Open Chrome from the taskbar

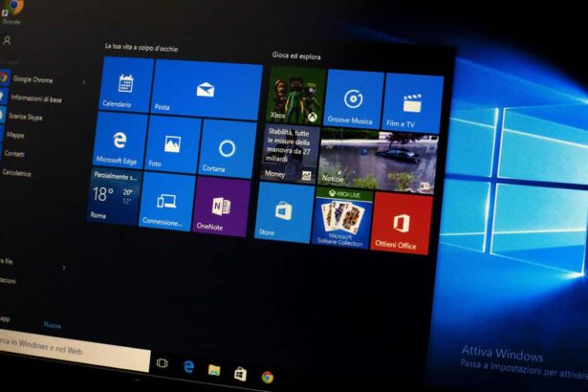pyautogui.click(x=267, y=377)
